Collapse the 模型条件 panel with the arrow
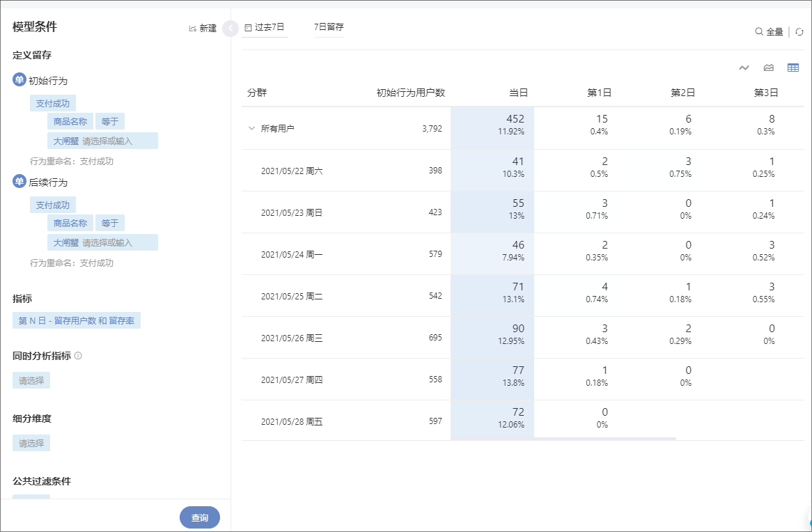Viewport: 812px width, 532px height. (231, 29)
